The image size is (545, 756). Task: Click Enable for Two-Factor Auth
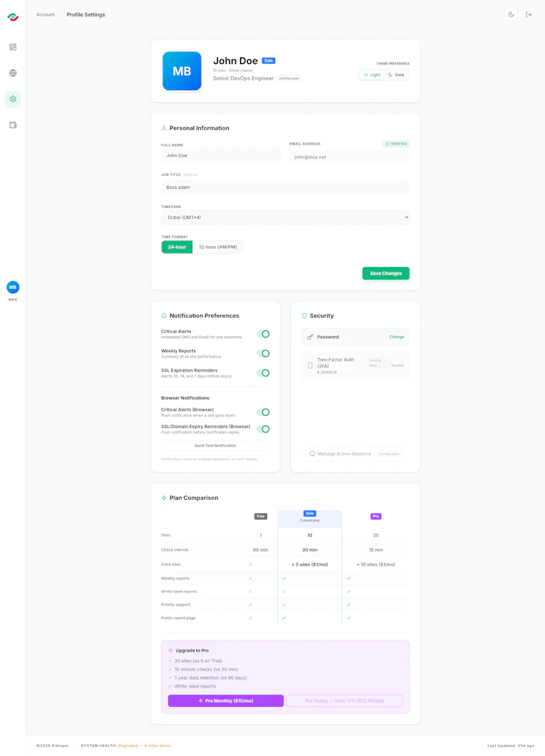point(398,365)
